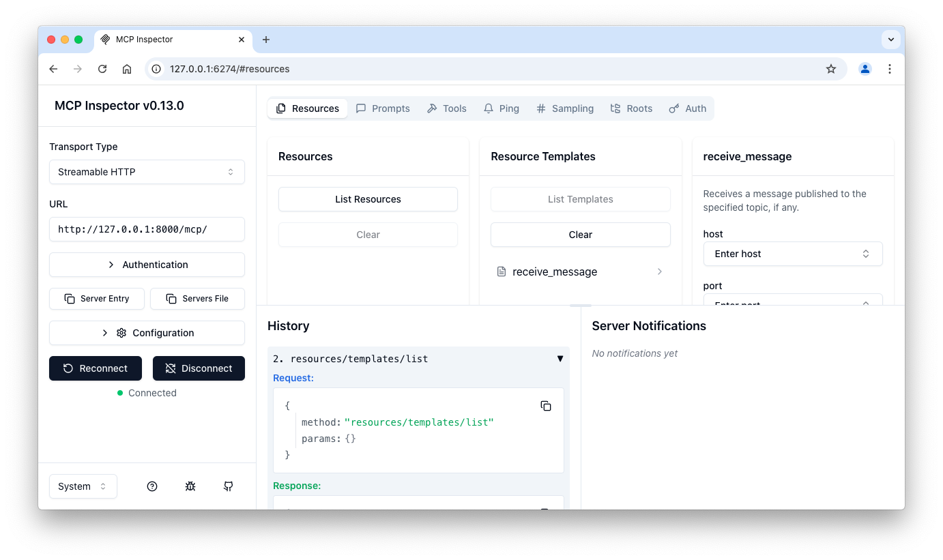
Task: Open the bug report icon
Action: [x=190, y=486]
